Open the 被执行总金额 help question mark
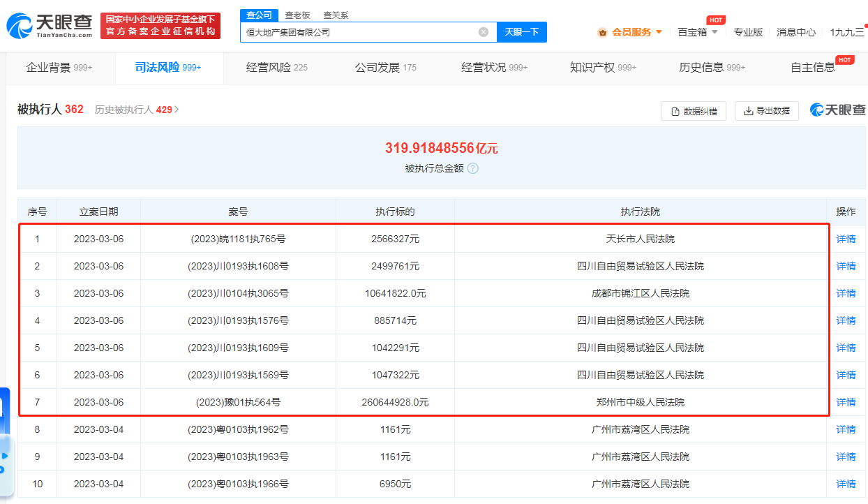 (472, 168)
